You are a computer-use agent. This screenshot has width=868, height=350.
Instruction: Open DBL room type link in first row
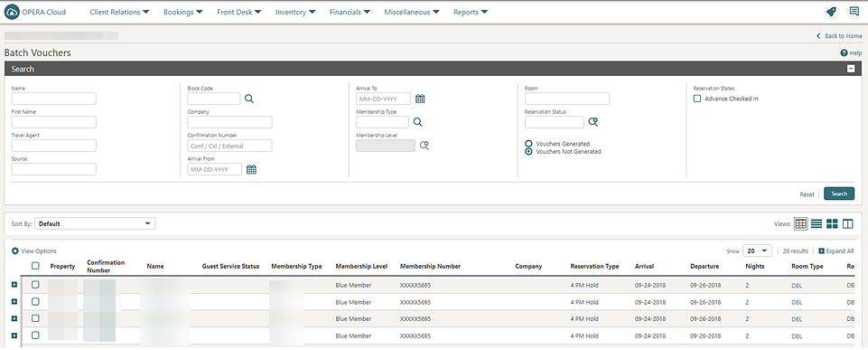pyautogui.click(x=797, y=285)
